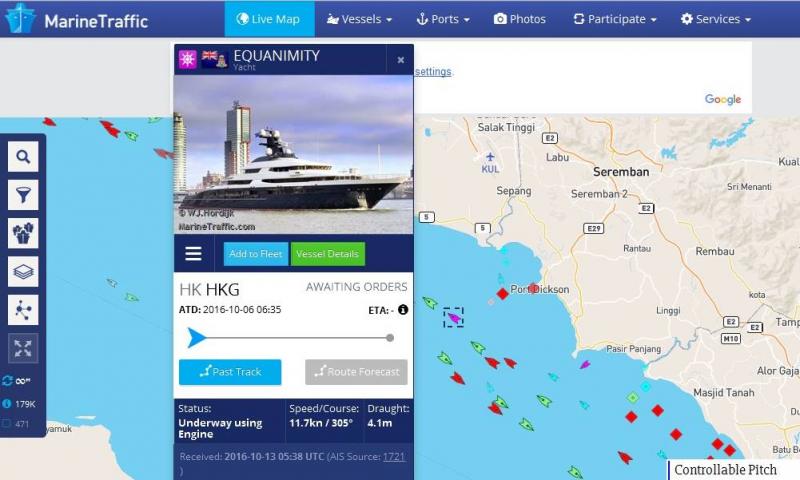Click the ETA info icon
The height and width of the screenshot is (480, 800).
(x=403, y=310)
